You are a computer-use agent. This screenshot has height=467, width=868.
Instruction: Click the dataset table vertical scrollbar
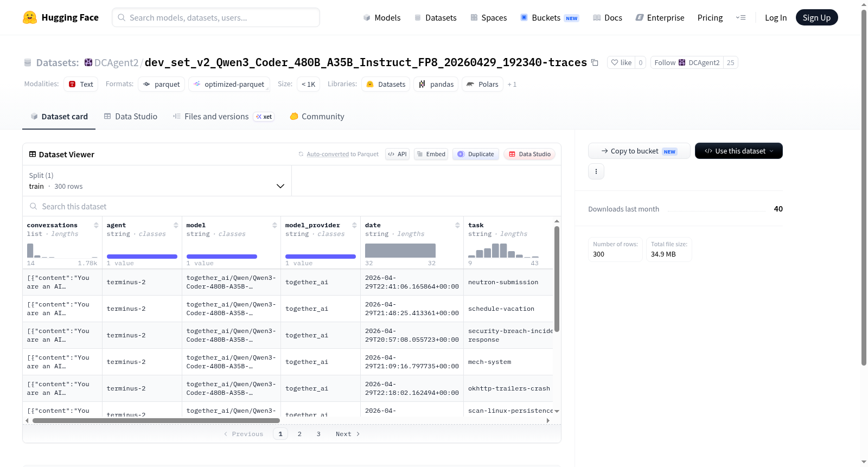(x=557, y=279)
